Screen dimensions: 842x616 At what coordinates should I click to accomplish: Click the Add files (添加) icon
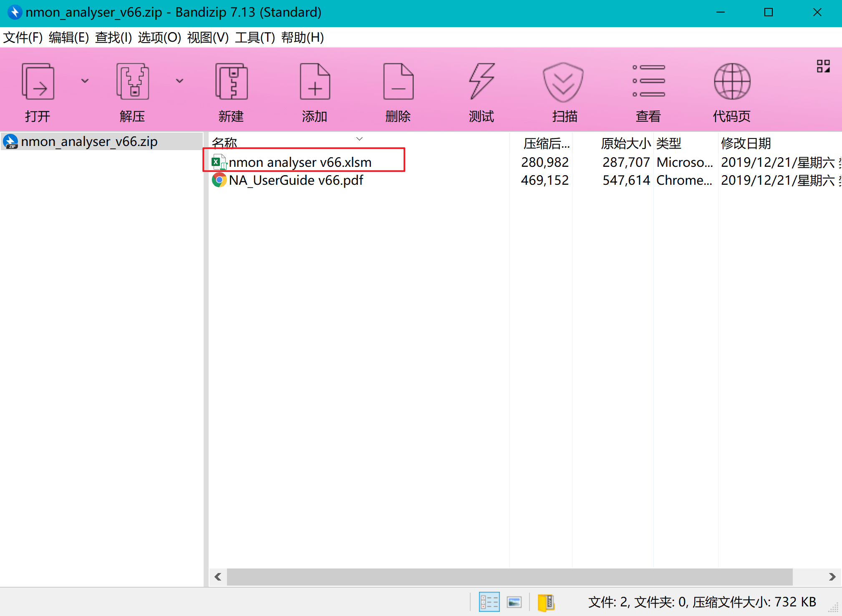(x=315, y=82)
